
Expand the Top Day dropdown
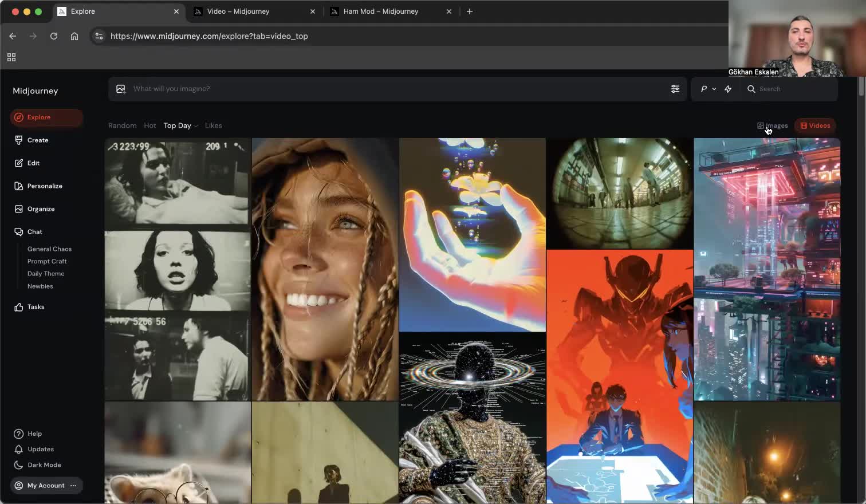point(180,125)
